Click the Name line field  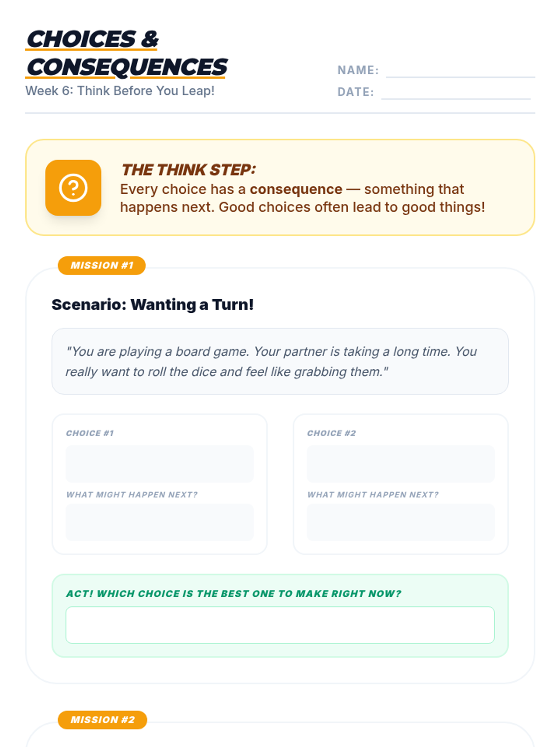460,71
